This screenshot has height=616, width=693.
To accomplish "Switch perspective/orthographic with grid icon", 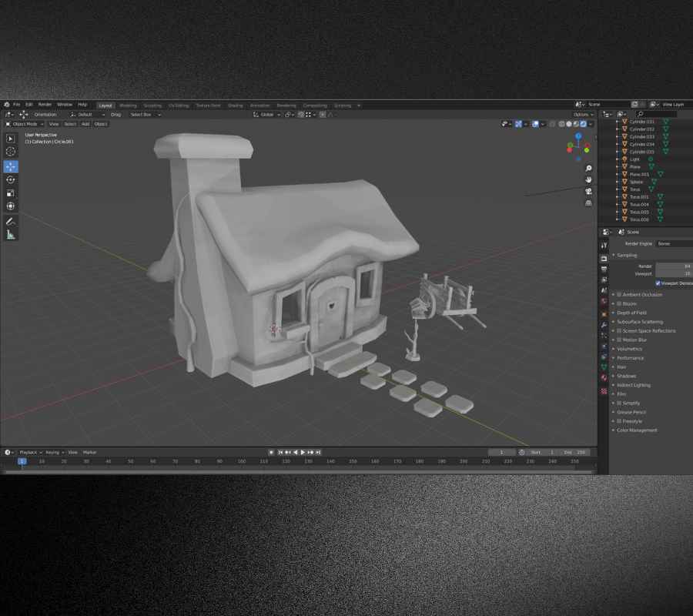I will click(x=588, y=203).
